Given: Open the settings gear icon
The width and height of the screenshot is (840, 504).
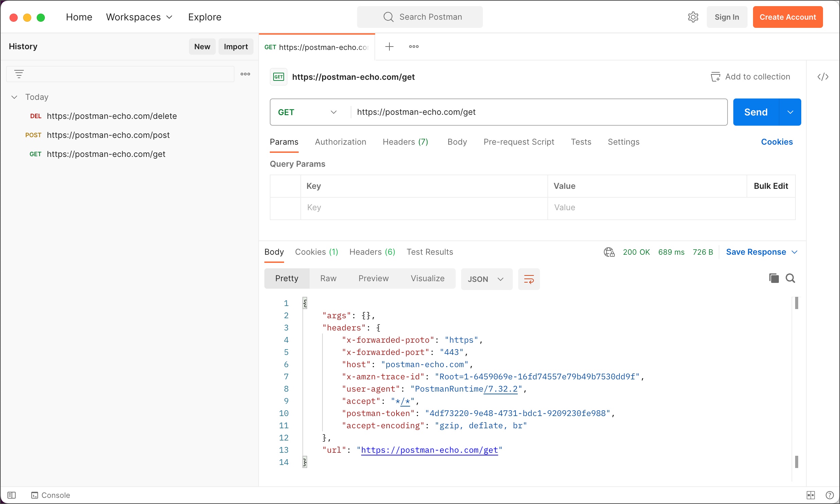Looking at the screenshot, I should point(693,17).
